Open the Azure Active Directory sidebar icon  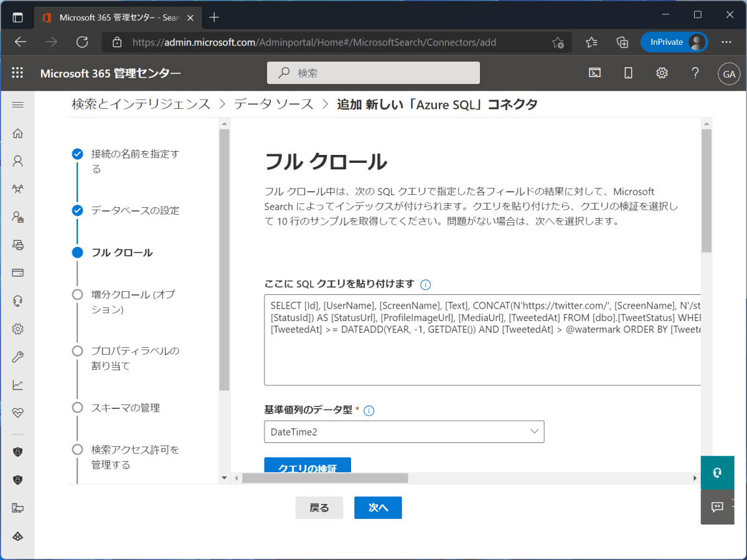(x=17, y=536)
